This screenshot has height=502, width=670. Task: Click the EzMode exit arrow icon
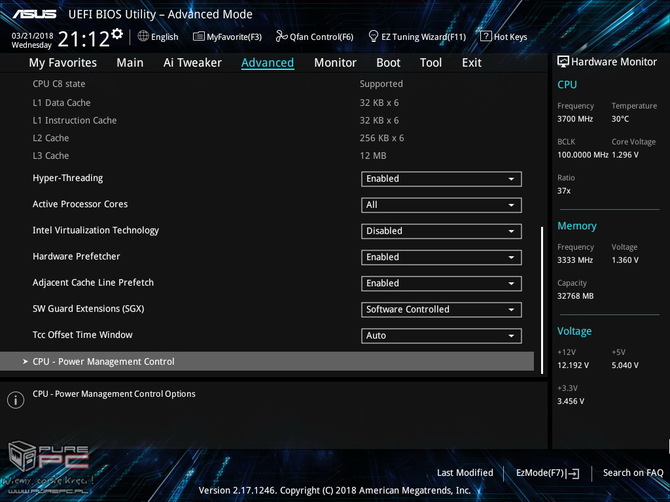[574, 473]
